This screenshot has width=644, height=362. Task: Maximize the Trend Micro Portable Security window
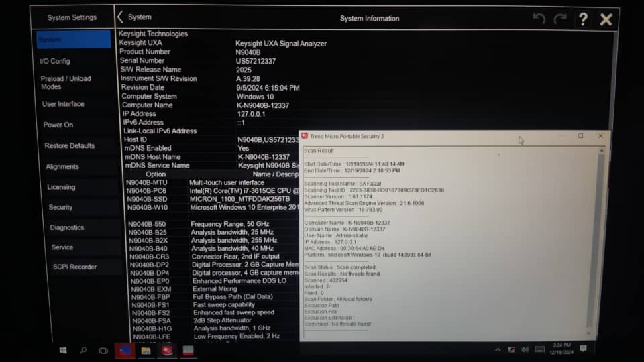[580, 136]
